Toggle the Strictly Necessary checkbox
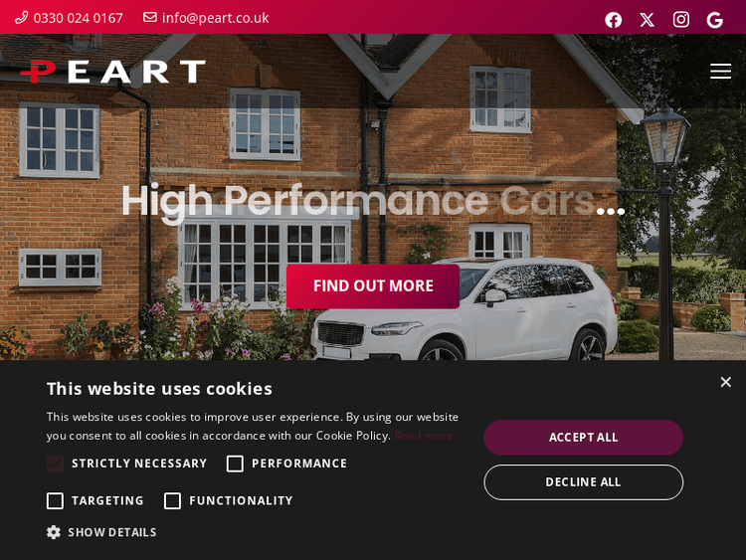The image size is (746, 560). [x=55, y=464]
